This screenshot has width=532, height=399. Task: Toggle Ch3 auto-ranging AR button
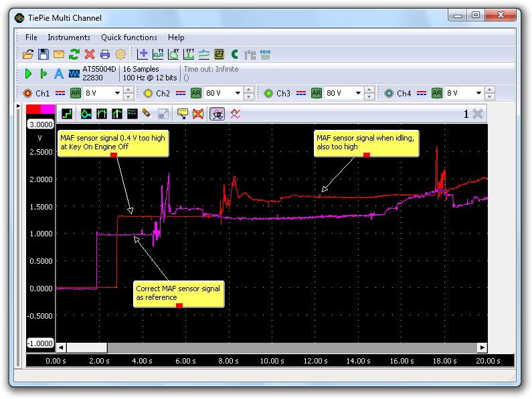coord(317,94)
